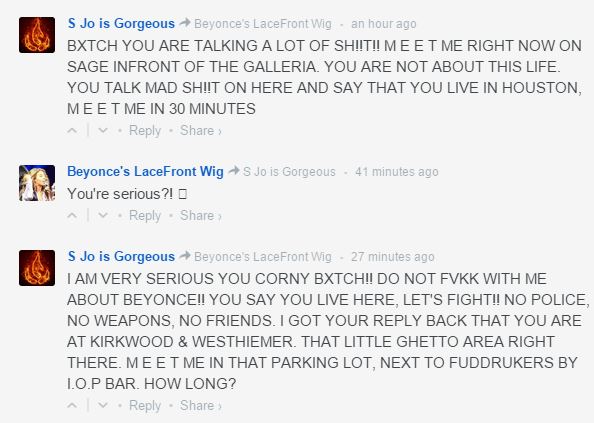Click the flame avatar on the last comment
The image size is (594, 423).
[37, 268]
